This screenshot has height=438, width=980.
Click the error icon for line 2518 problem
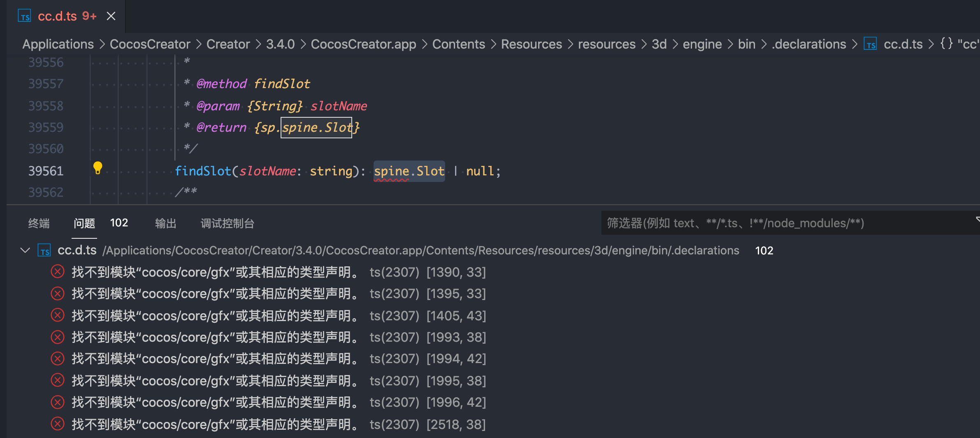[58, 424]
